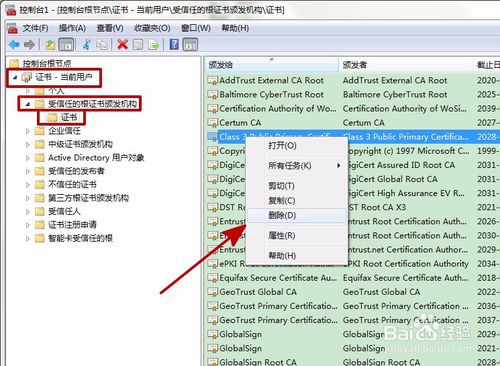The height and width of the screenshot is (366, 500).
Task: Collapse the 受信任的根证书颁发机构 node
Action: point(28,104)
